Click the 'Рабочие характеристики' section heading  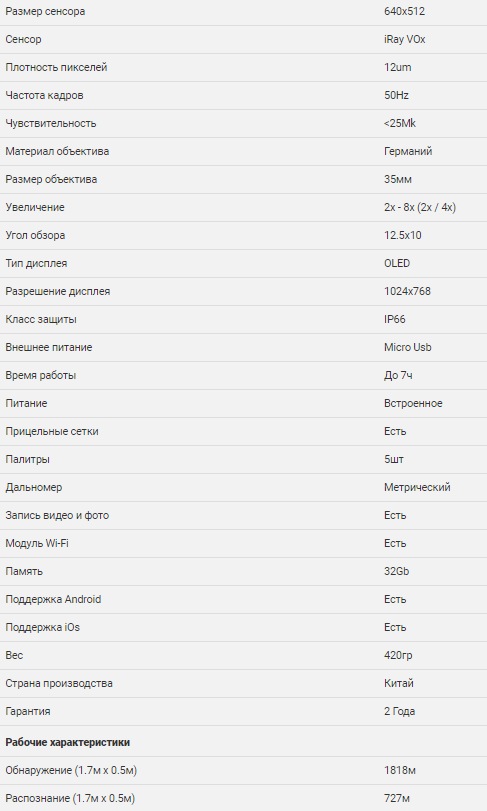click(67, 742)
